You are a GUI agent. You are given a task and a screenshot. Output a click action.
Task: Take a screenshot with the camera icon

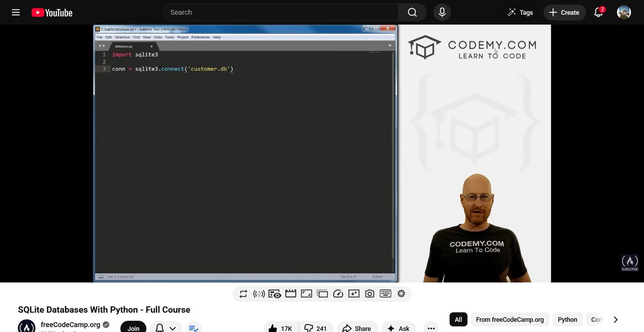pyautogui.click(x=370, y=294)
